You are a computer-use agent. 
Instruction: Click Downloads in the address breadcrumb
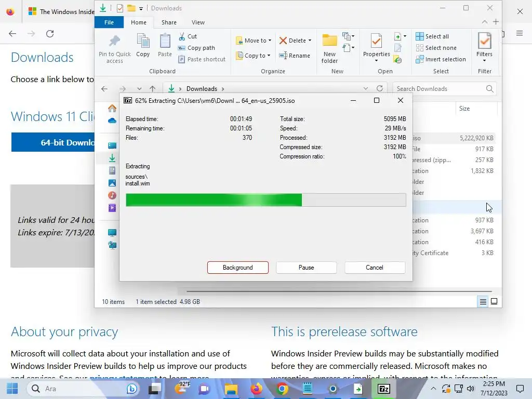(x=202, y=88)
